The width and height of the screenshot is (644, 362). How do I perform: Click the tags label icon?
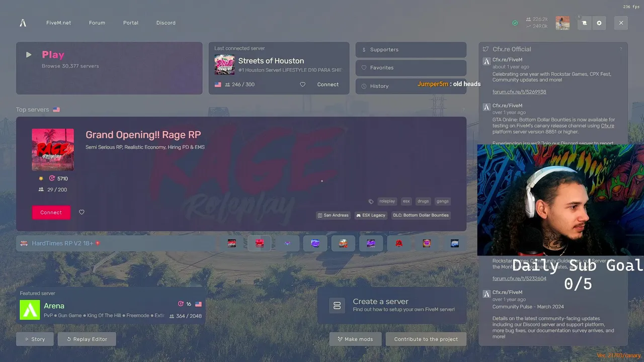pyautogui.click(x=371, y=202)
